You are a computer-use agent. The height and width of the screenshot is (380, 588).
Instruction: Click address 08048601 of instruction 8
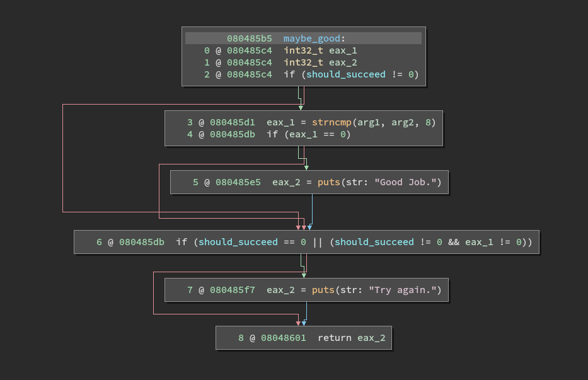284,338
